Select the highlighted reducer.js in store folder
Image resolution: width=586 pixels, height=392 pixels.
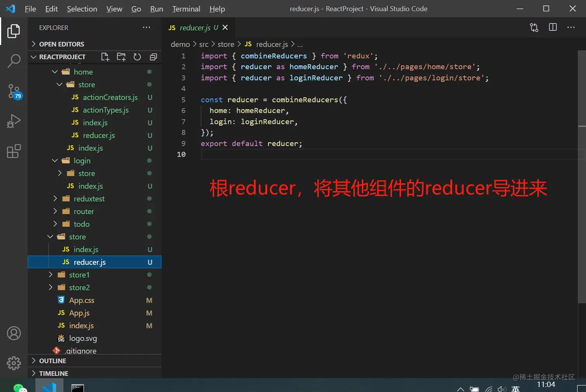(x=95, y=262)
